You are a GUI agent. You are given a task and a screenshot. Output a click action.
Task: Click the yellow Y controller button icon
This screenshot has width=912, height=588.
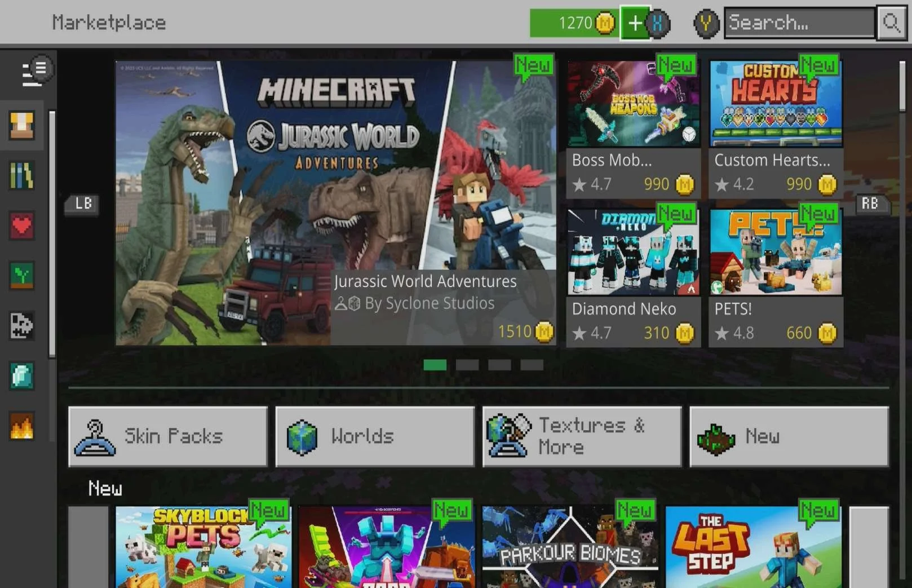706,24
